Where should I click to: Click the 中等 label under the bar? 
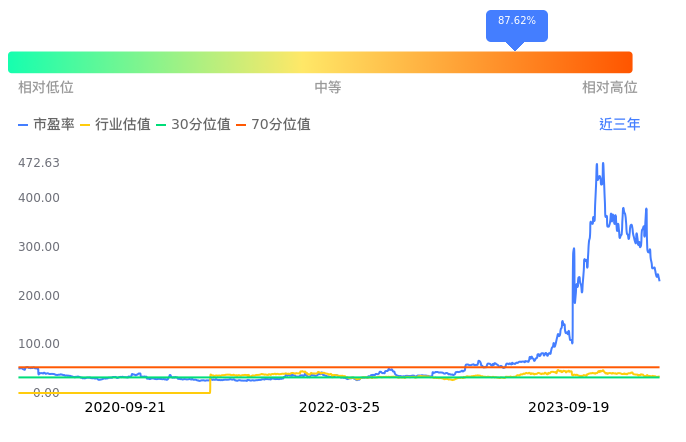[x=328, y=88]
